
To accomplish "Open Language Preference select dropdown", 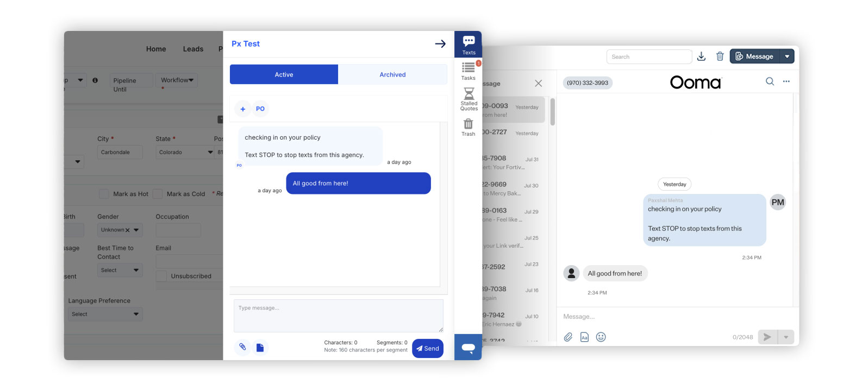I will pyautogui.click(x=105, y=314).
